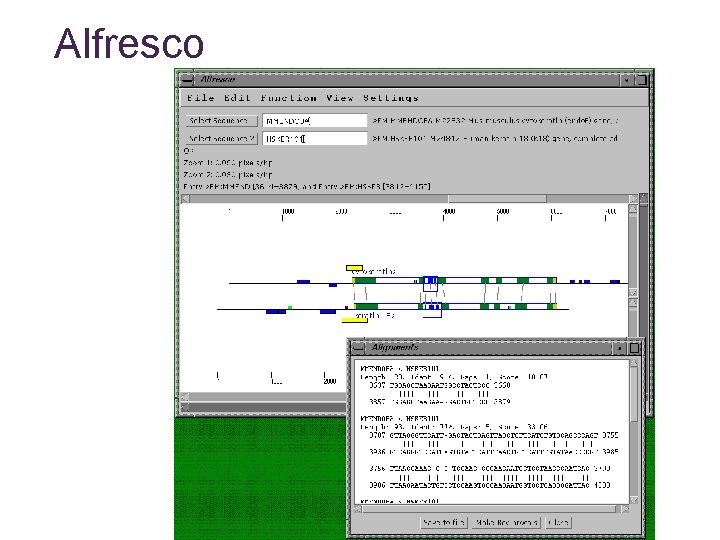Screen dimensions: 720x540
Task: Click the top horizontal scrollbar thumb in Alfresco
Action: point(497,198)
